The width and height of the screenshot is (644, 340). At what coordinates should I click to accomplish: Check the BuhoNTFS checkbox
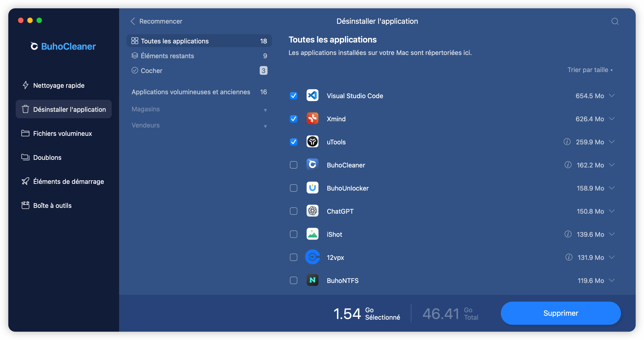pyautogui.click(x=294, y=280)
